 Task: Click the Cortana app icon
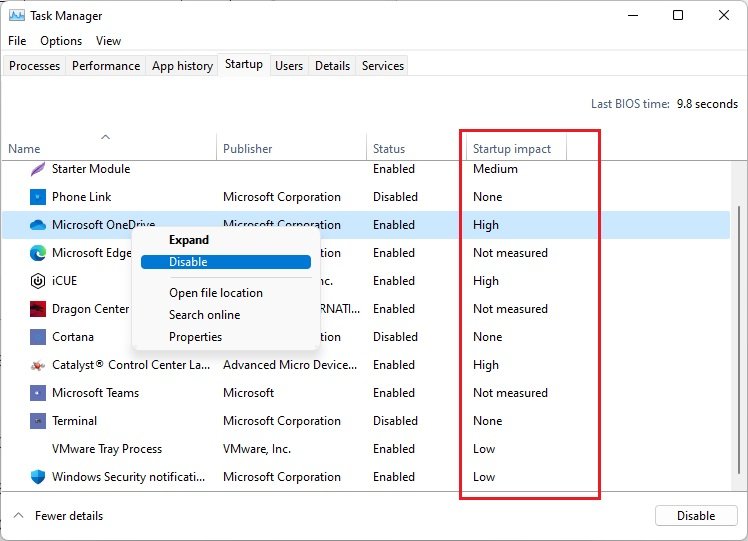point(38,337)
